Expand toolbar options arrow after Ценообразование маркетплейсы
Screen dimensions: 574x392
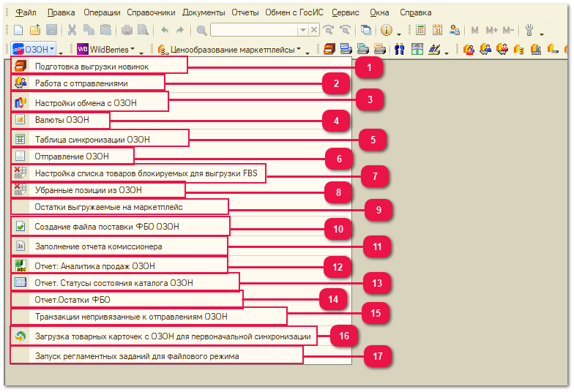point(307,54)
